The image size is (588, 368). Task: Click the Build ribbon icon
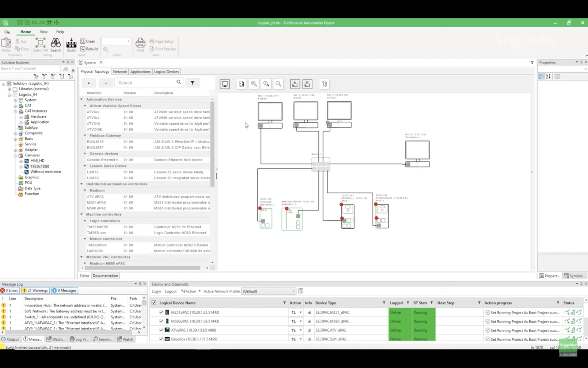[x=71, y=45]
